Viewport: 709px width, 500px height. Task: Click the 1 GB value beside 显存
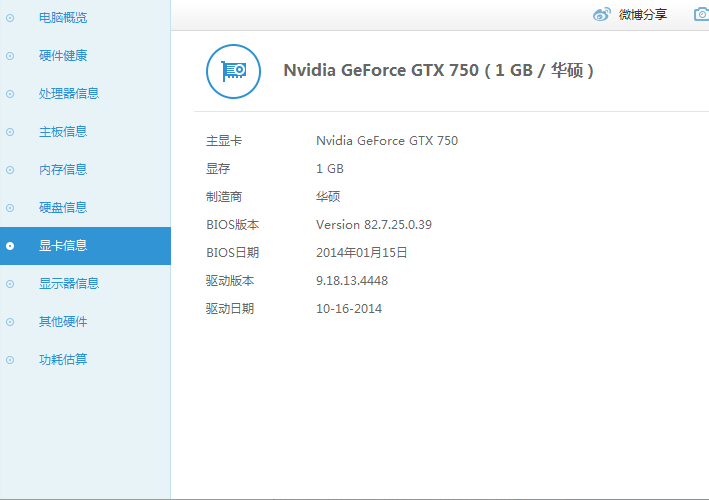click(330, 169)
